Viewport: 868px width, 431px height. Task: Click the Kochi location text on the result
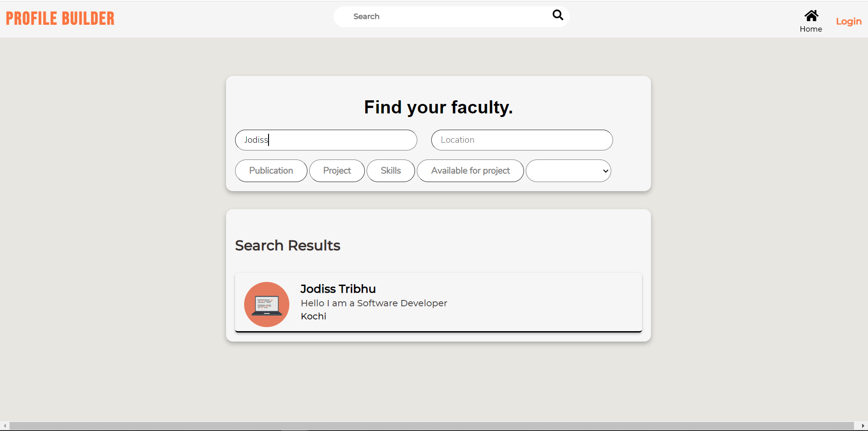click(313, 316)
